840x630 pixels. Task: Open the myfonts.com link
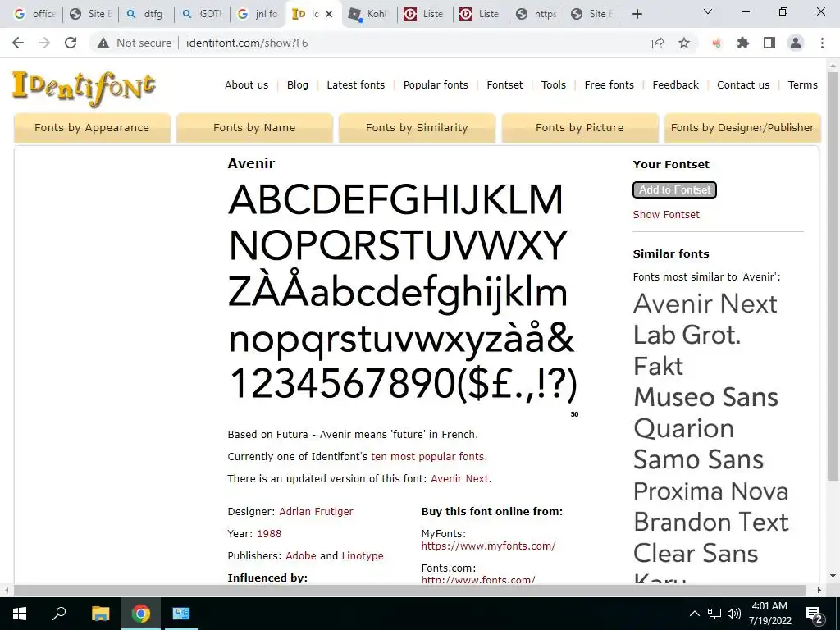(x=488, y=546)
